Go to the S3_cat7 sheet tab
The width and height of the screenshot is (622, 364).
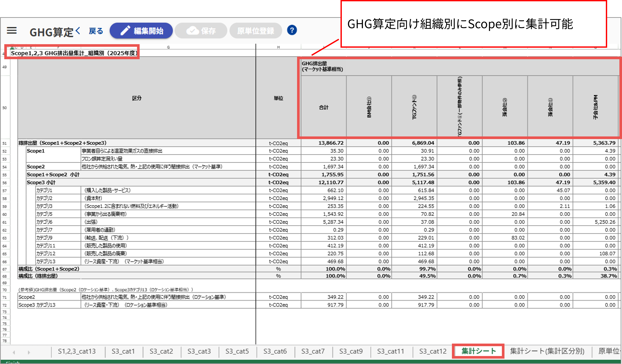(313, 351)
